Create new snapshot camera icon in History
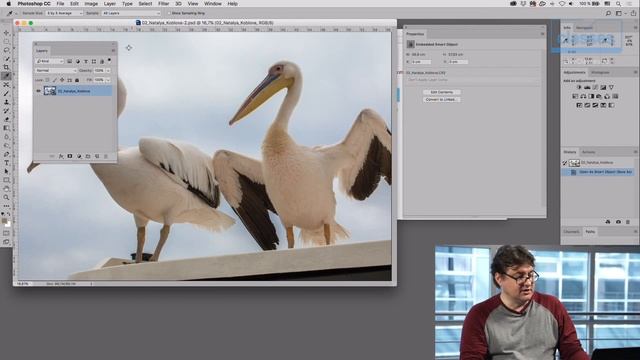This screenshot has width=640, height=360. click(618, 222)
